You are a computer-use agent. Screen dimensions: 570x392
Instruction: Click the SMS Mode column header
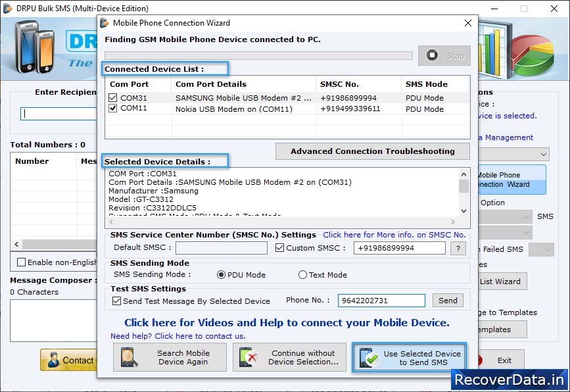435,84
